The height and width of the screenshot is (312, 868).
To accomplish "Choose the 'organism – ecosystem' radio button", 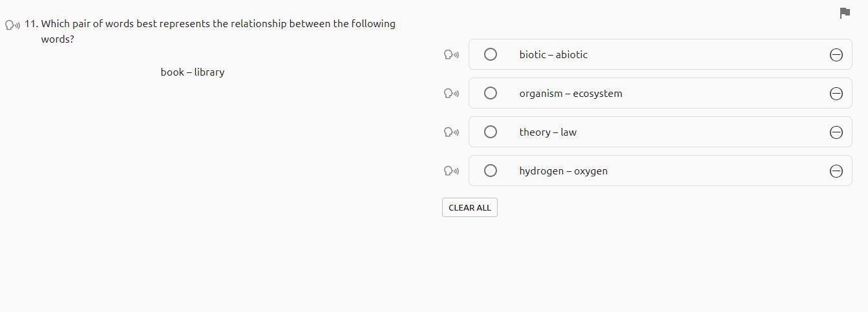I will pyautogui.click(x=491, y=93).
